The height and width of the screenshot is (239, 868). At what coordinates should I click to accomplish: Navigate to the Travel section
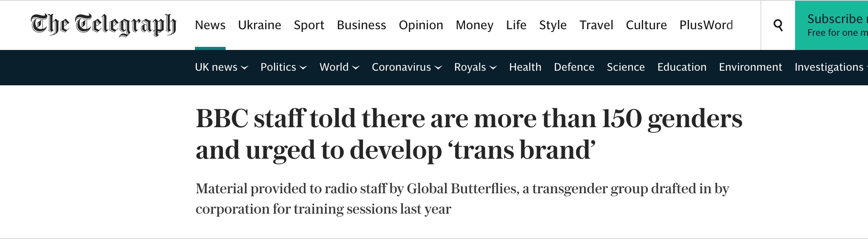(x=596, y=25)
